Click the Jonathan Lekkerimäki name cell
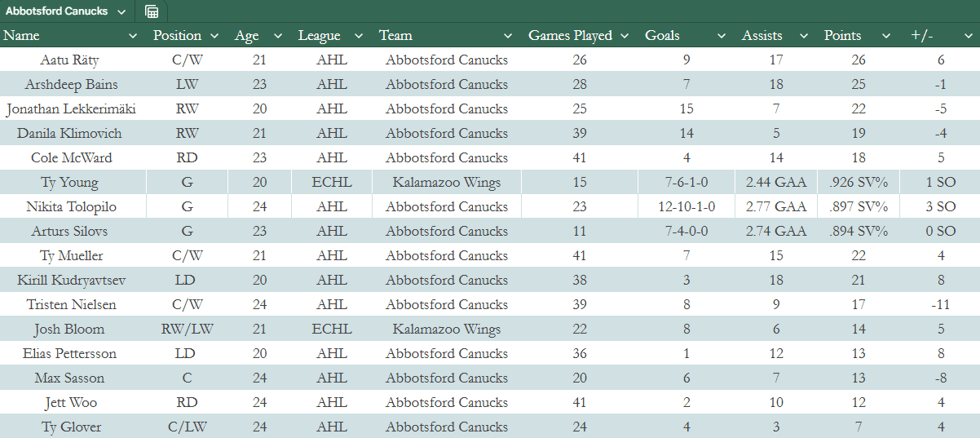 (x=70, y=109)
